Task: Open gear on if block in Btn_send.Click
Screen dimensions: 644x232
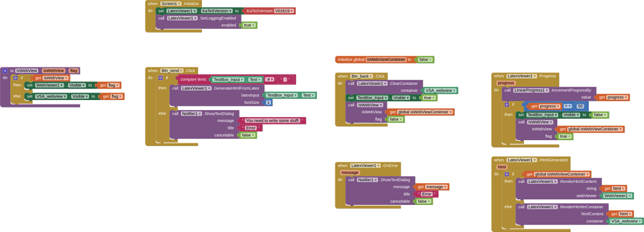Action: pos(160,78)
